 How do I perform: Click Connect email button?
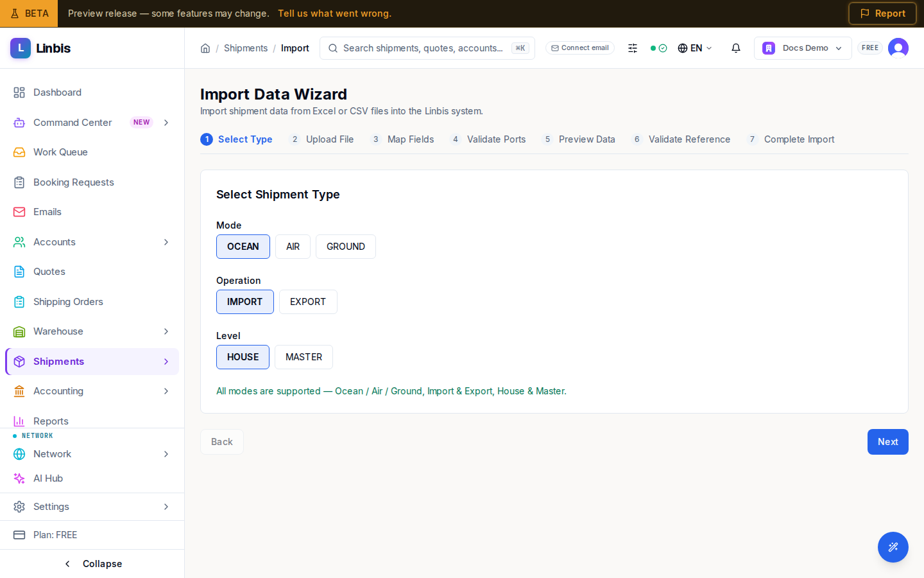point(580,48)
